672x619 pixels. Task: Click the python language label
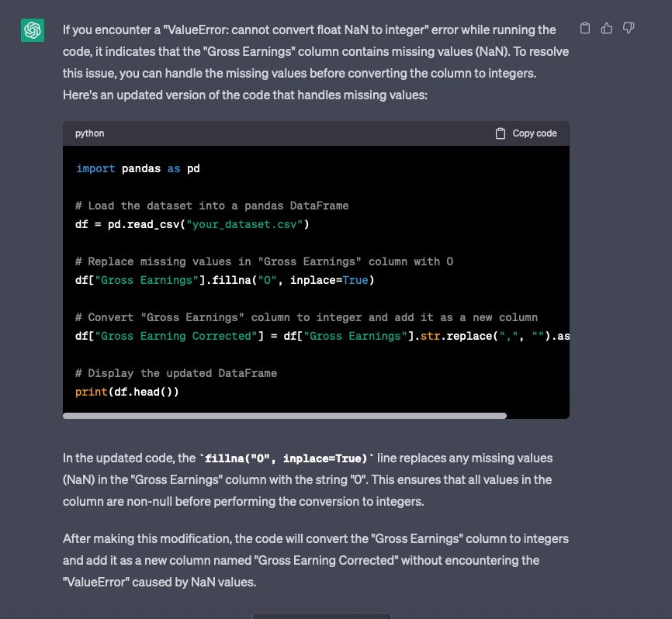[89, 133]
